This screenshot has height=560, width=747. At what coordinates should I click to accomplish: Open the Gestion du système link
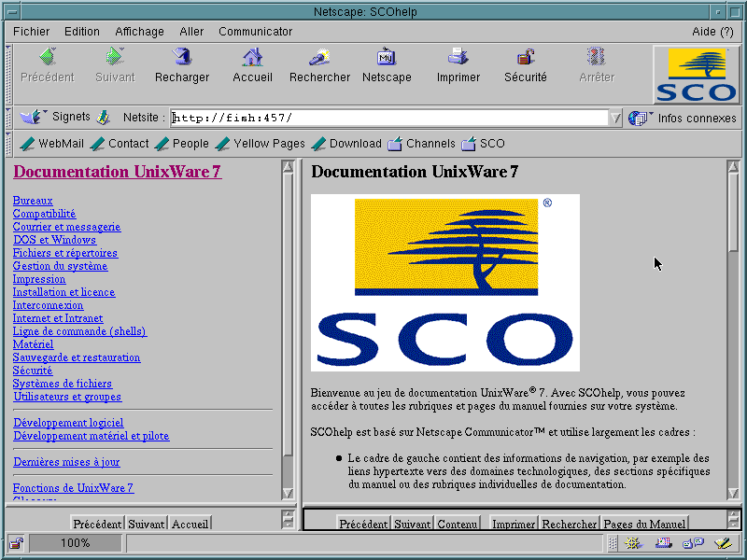coord(60,266)
